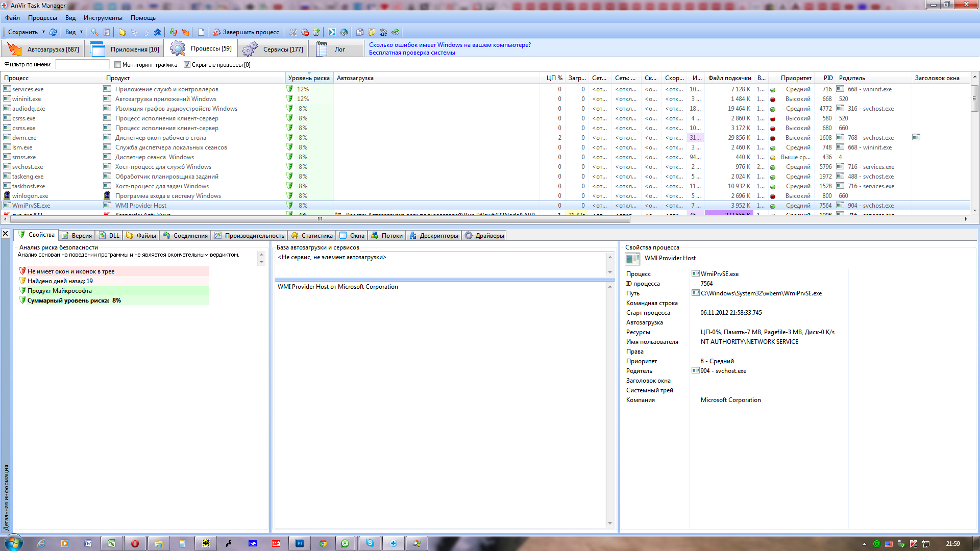Open the Помощь menu

(143, 18)
